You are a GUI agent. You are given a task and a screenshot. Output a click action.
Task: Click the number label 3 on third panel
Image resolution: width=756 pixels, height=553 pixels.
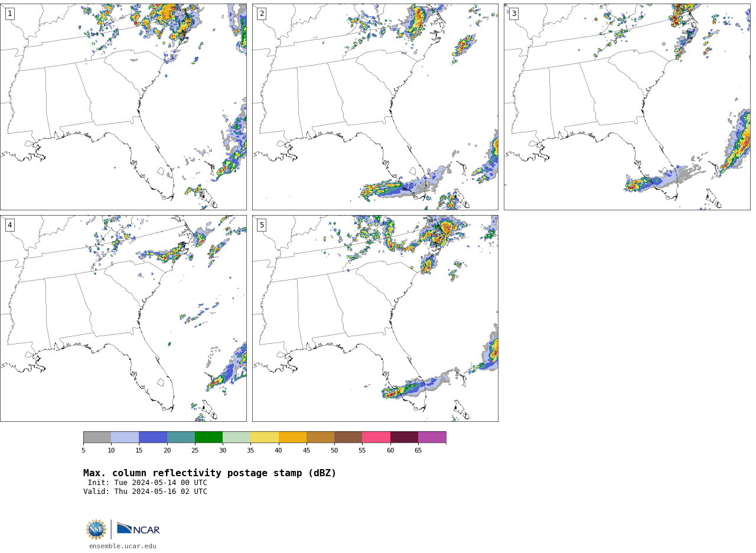click(513, 14)
